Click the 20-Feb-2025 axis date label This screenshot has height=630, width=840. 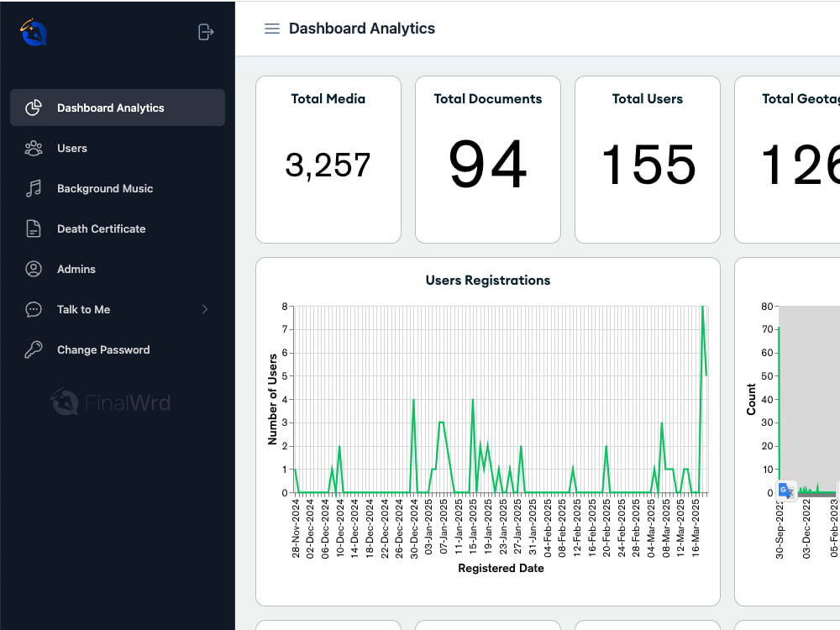pyautogui.click(x=606, y=528)
